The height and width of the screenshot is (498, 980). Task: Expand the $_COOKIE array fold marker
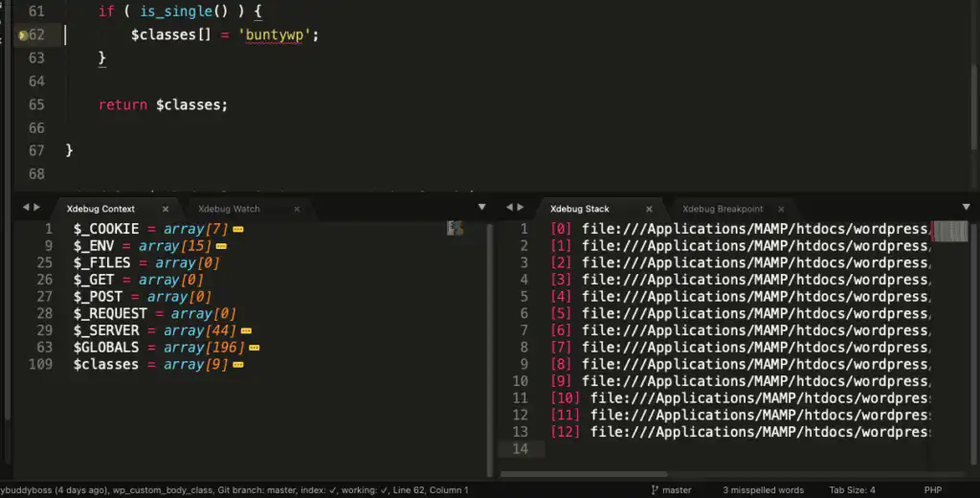238,230
